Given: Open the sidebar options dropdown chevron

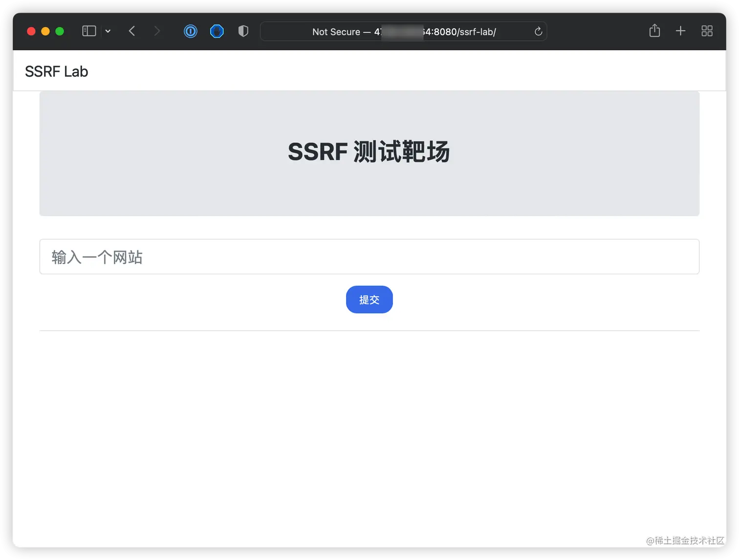Looking at the screenshot, I should [108, 31].
